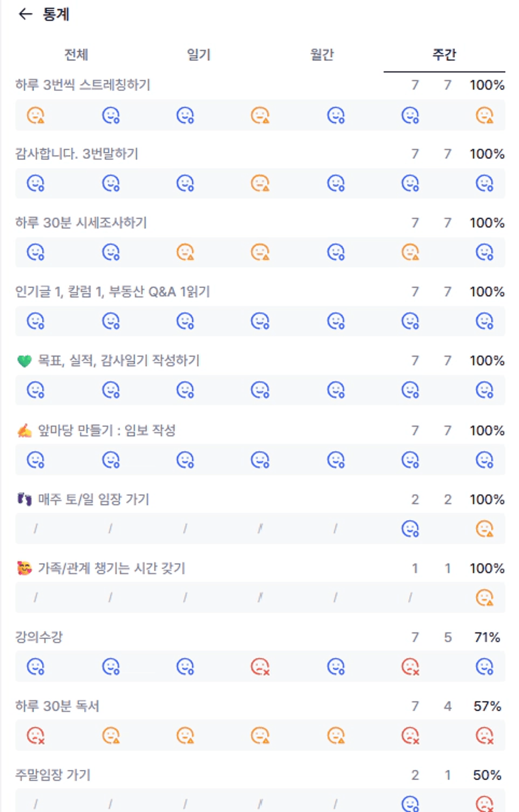The height and width of the screenshot is (812, 519).
Task: Click green heart icon beside 목표, 실적, 감사일기
Action: 24,361
